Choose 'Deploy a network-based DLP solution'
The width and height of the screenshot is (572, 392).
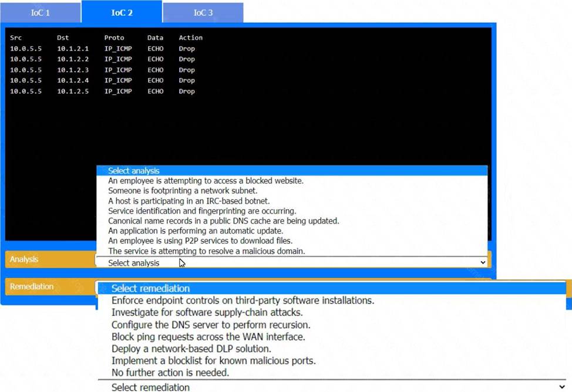tap(191, 349)
